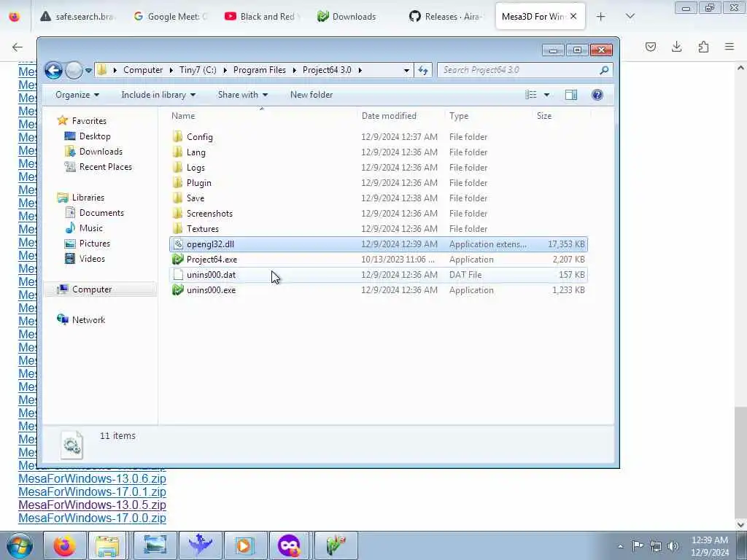Switch to the Black and Red YouTube tab

[261, 17]
